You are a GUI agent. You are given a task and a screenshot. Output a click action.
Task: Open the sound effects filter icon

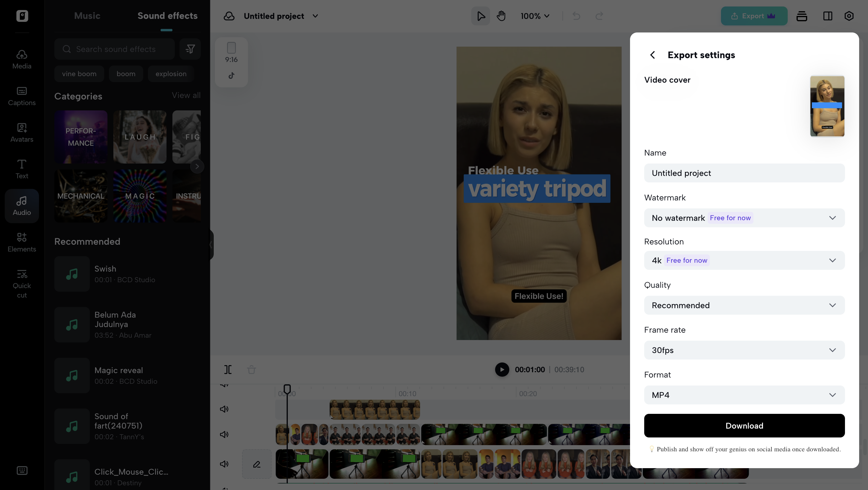click(190, 49)
